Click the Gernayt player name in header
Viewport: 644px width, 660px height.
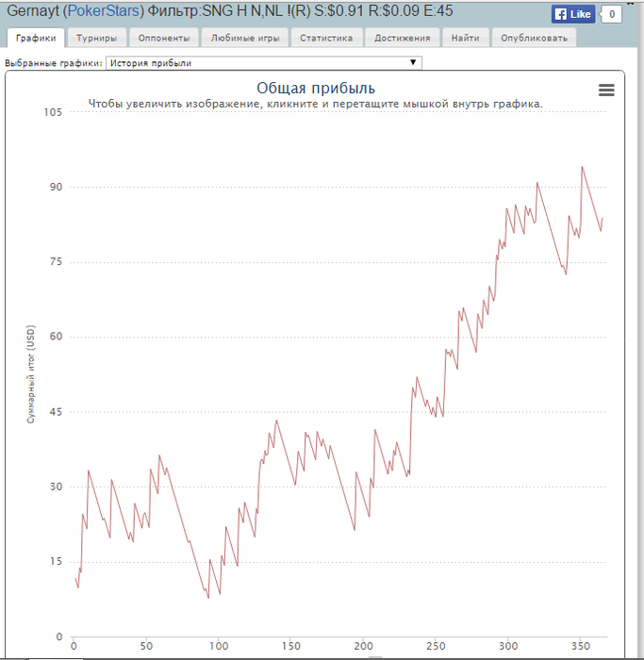coord(33,11)
